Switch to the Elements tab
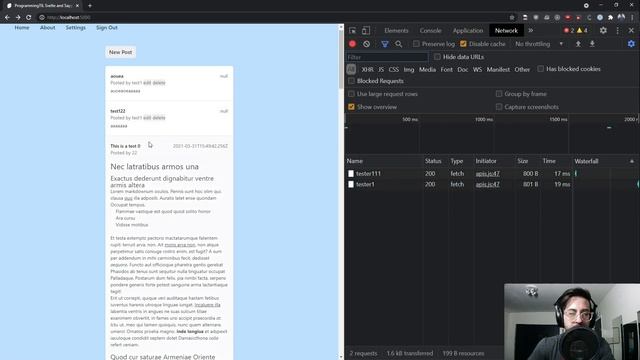 pos(396,31)
